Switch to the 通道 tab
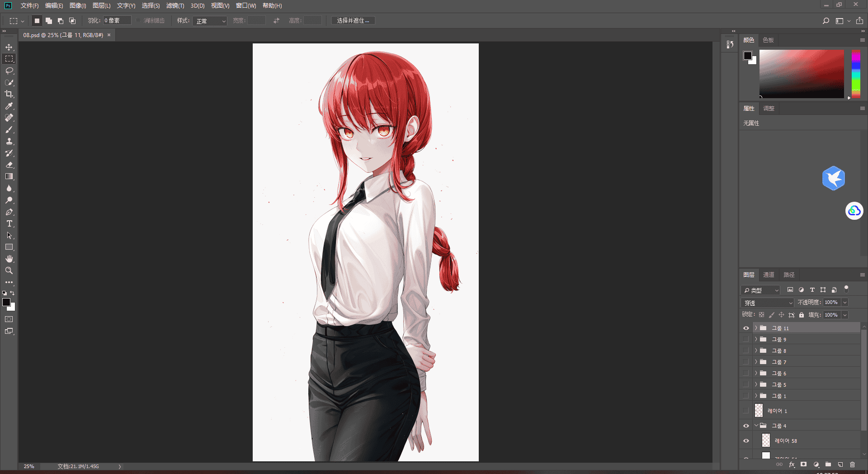Screen dimensions: 868x474 tap(769, 275)
